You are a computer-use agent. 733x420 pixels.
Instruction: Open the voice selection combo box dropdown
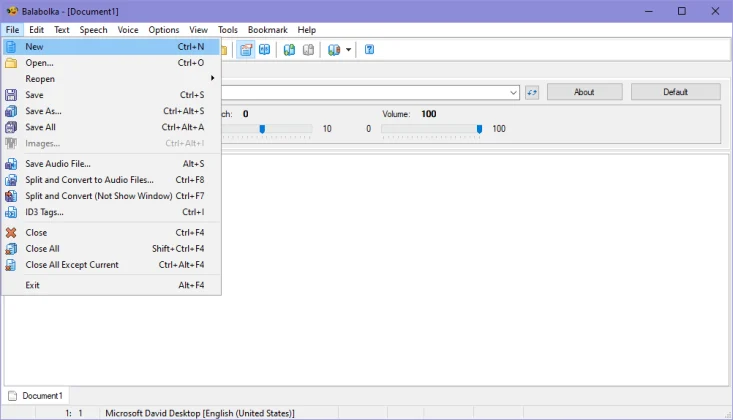click(x=513, y=92)
